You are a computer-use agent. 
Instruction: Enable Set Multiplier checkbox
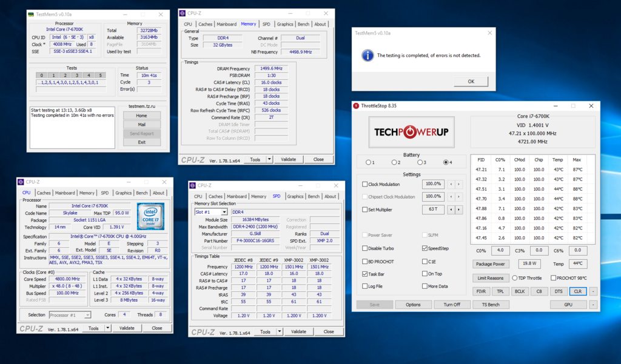(x=364, y=210)
